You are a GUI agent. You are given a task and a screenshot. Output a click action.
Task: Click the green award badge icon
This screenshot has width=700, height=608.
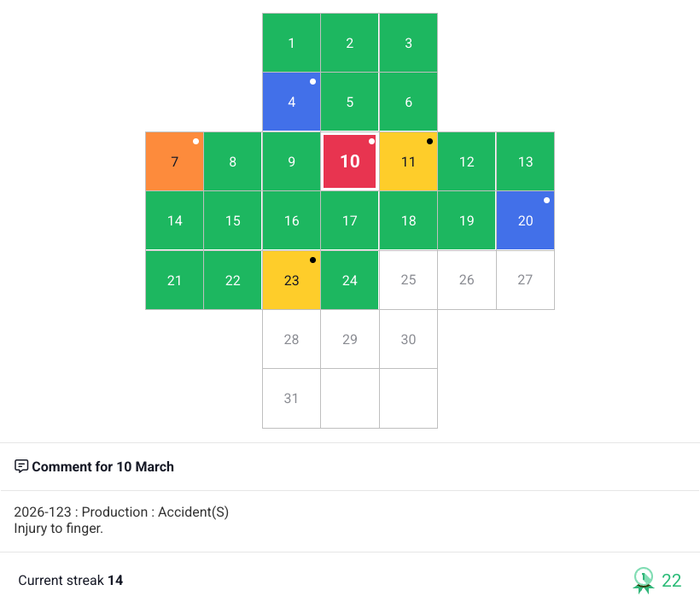(x=644, y=580)
